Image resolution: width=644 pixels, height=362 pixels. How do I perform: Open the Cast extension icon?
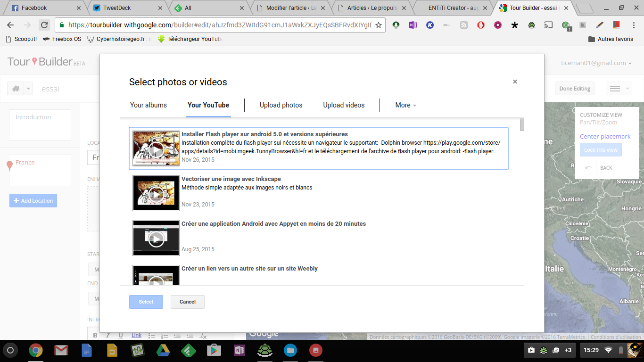[x=549, y=25]
